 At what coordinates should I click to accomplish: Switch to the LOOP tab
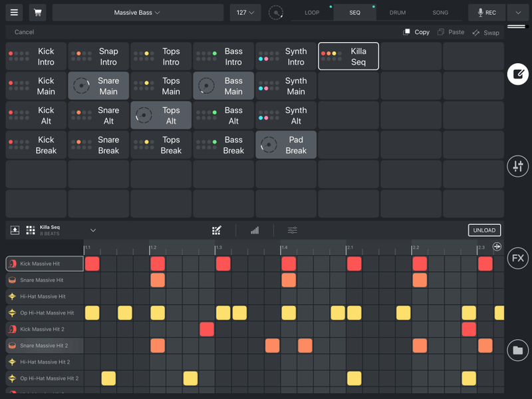click(x=312, y=13)
